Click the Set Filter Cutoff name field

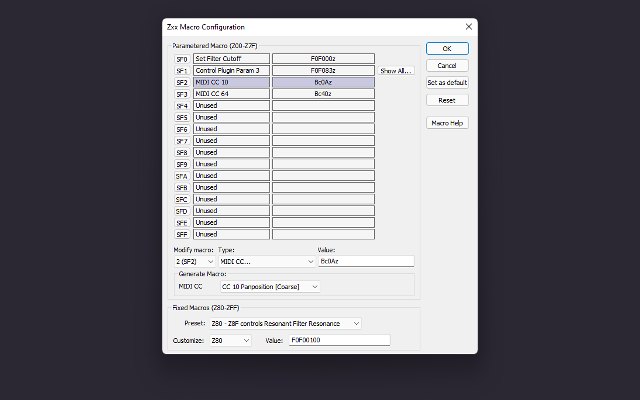(231, 59)
